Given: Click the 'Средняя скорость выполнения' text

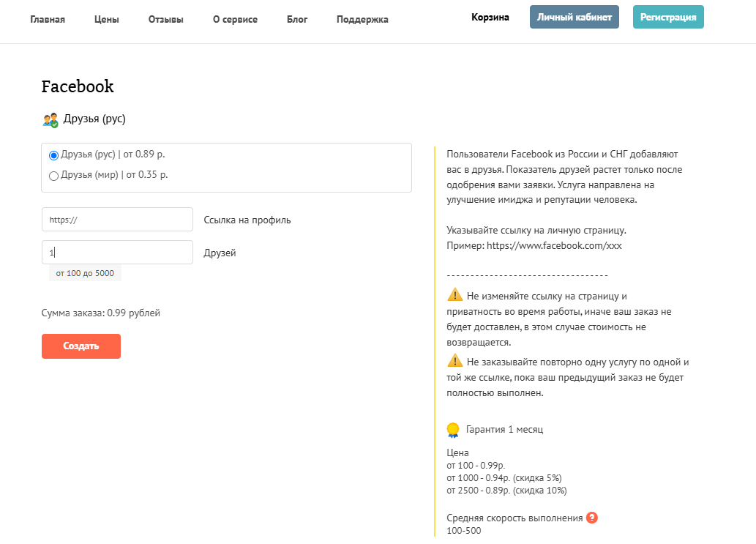Looking at the screenshot, I should 515,518.
